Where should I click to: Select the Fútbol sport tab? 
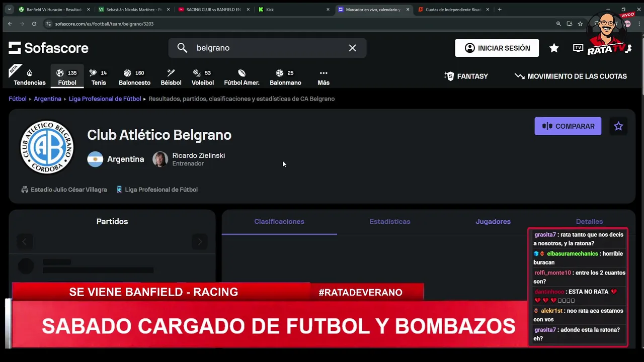coord(67,77)
